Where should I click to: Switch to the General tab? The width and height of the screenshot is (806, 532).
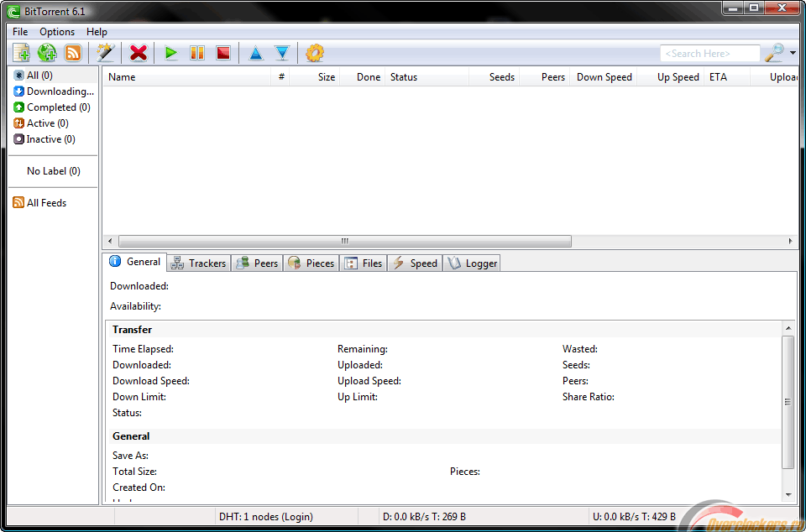pos(134,262)
